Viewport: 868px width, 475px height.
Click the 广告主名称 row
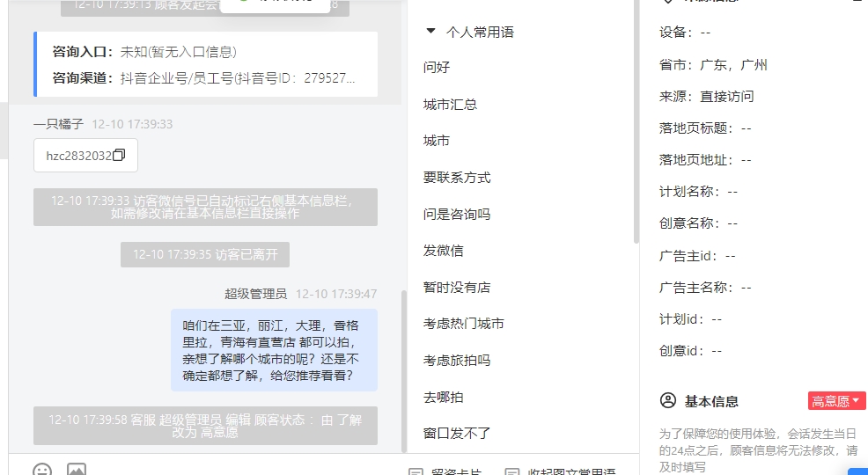(x=705, y=288)
